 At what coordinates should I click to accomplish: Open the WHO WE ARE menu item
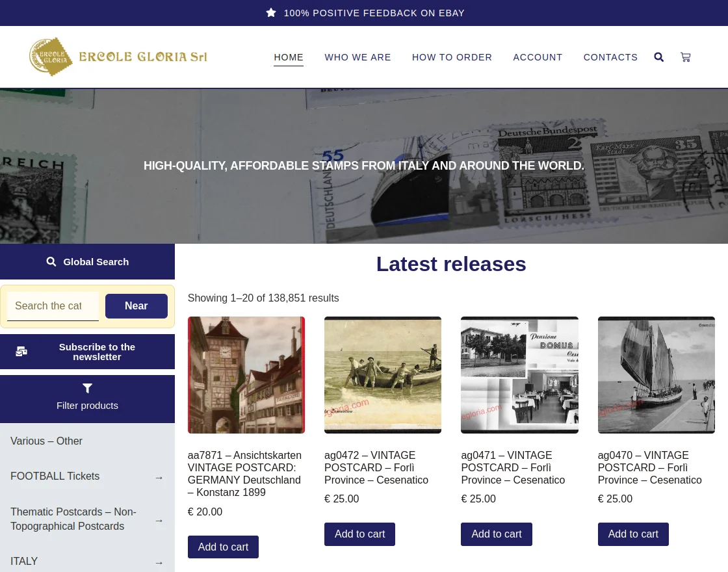[x=357, y=57]
